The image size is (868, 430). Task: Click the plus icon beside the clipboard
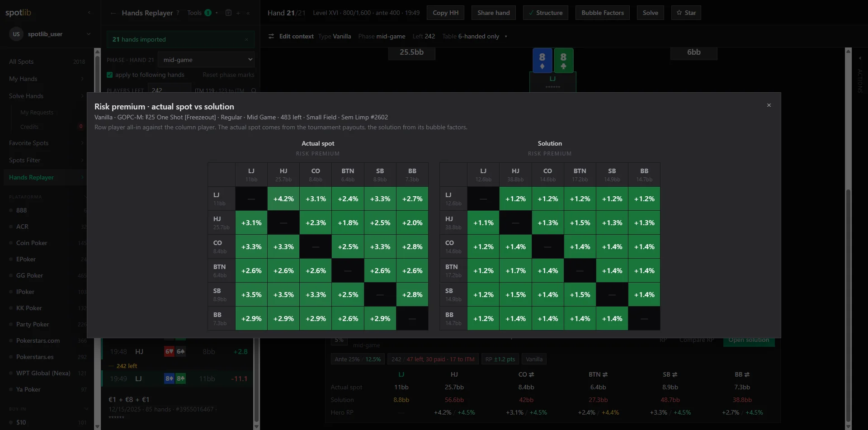tap(238, 13)
